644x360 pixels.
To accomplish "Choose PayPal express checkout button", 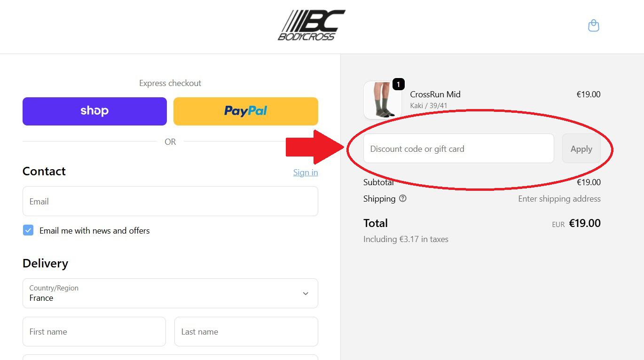I will point(245,111).
